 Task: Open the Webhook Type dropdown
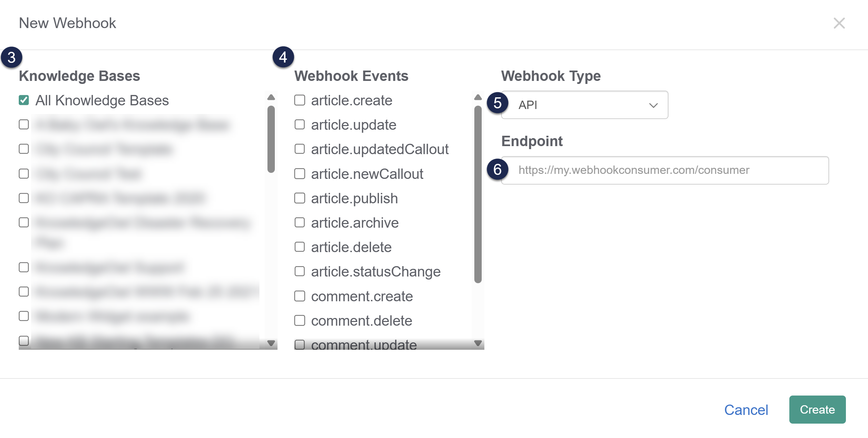pos(584,105)
